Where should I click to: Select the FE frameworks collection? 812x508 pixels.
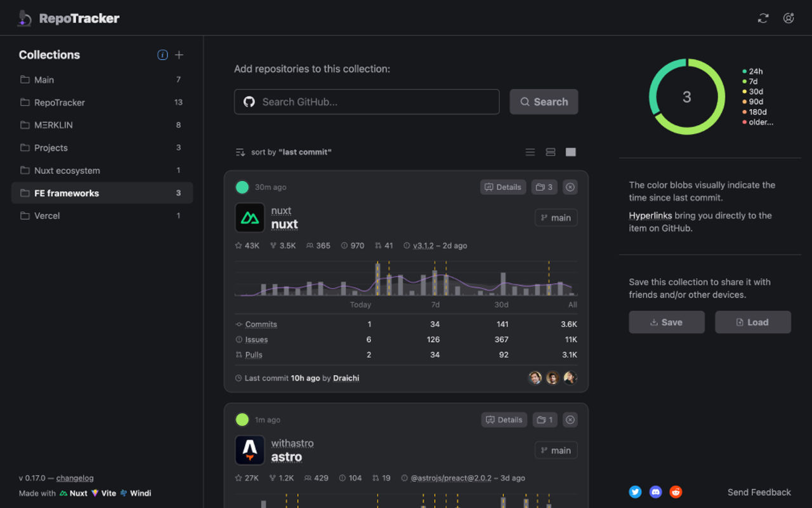[102, 193]
